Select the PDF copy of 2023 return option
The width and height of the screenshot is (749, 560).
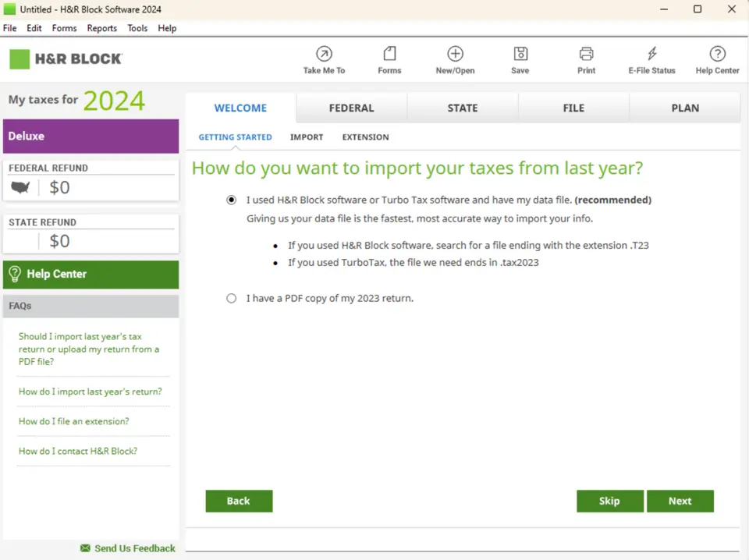(x=231, y=299)
